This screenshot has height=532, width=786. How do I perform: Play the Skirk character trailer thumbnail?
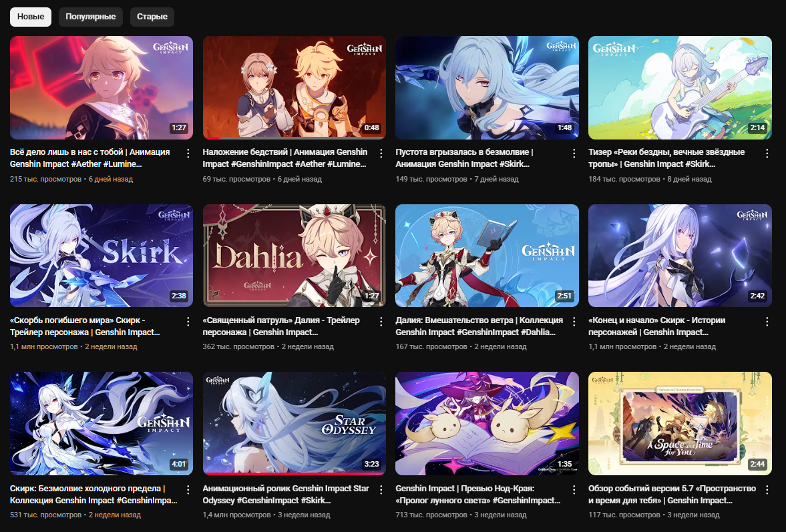tap(102, 256)
